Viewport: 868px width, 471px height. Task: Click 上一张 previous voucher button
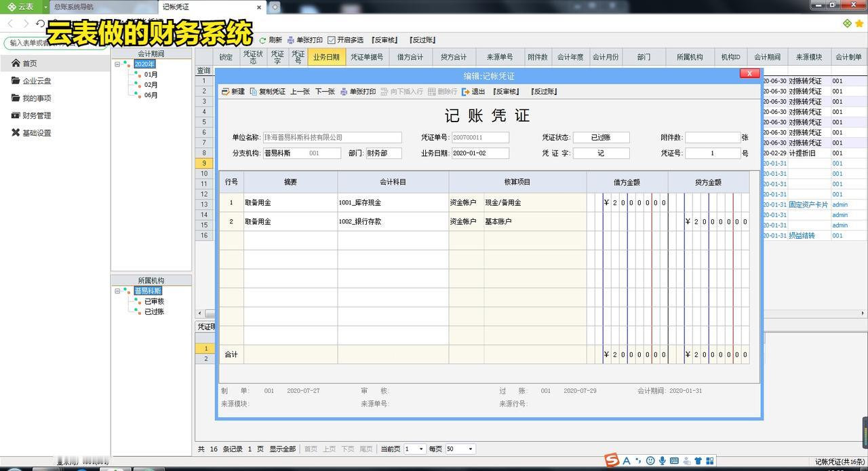pyautogui.click(x=300, y=92)
